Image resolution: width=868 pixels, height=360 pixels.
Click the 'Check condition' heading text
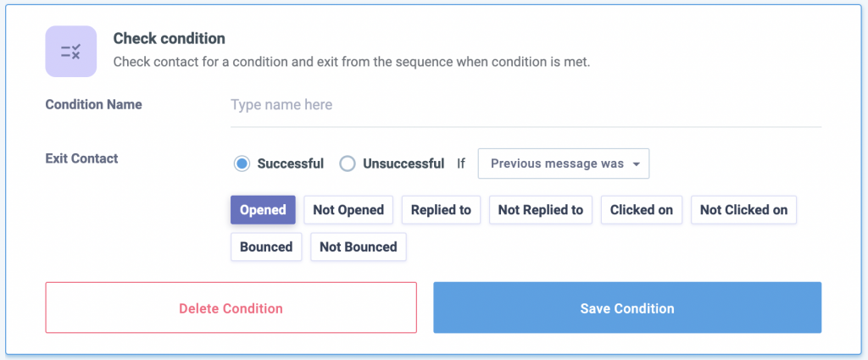pos(169,38)
